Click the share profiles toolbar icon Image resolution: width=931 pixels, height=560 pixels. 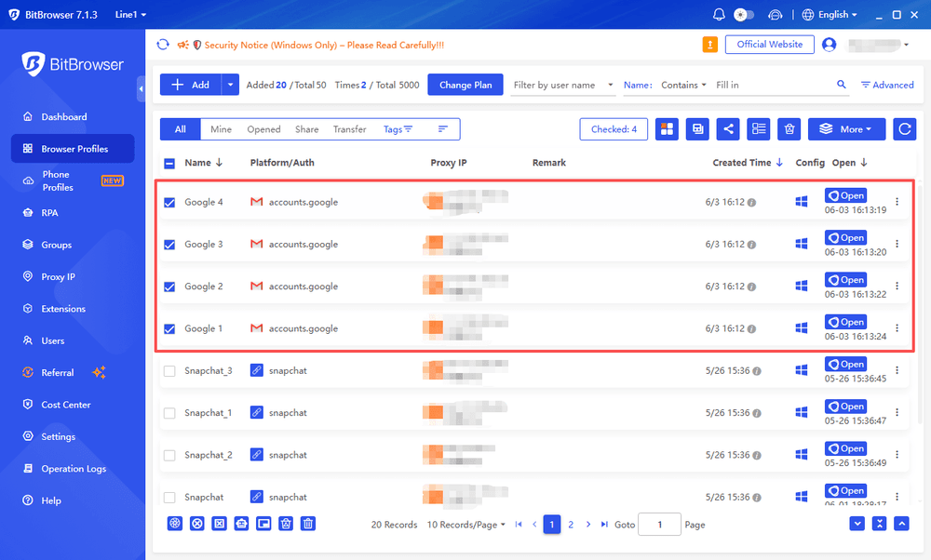click(728, 129)
